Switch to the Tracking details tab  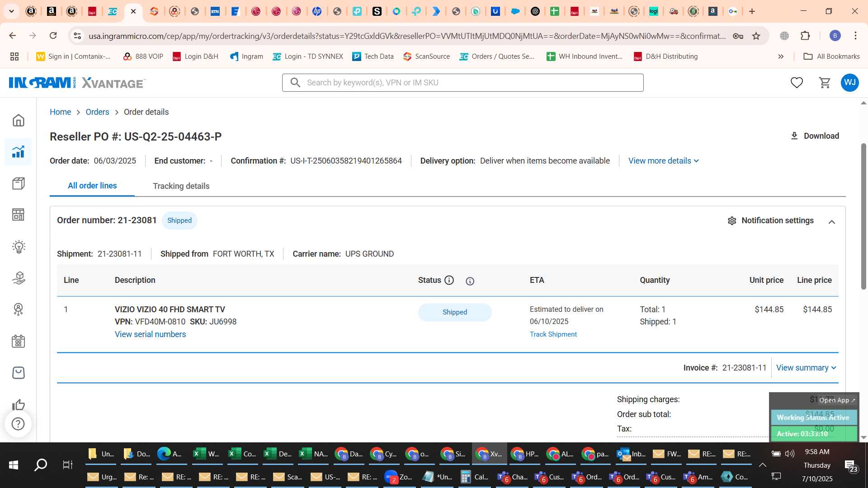(181, 186)
